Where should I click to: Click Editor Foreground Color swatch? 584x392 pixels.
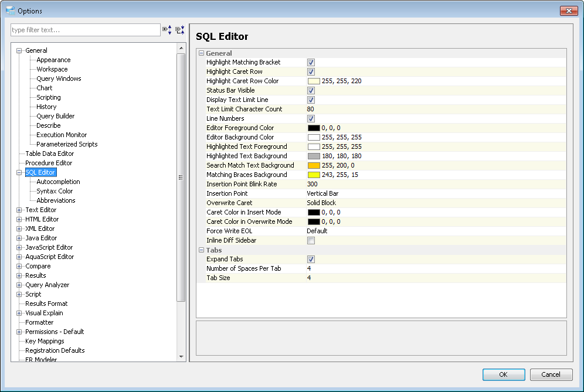(x=314, y=128)
